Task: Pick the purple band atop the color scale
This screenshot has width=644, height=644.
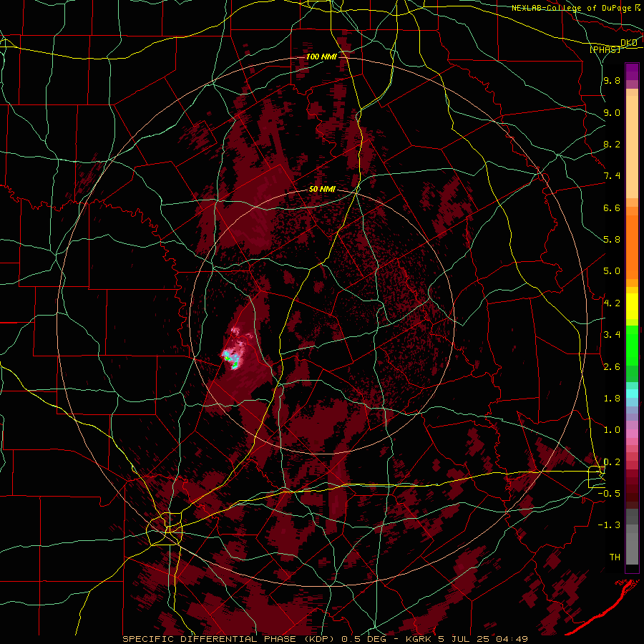Action: pos(632,72)
